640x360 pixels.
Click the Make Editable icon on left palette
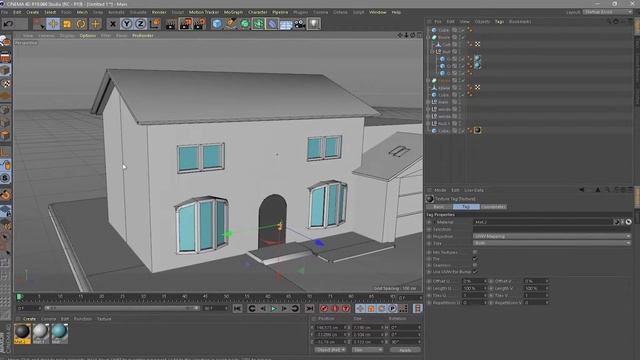pos(5,41)
